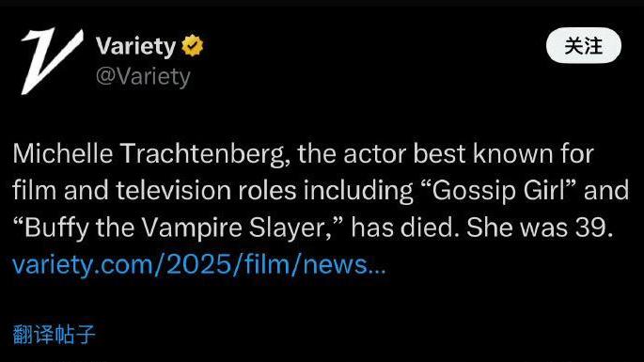This screenshot has height=362, width=644.
Task: Click the gold verified checkmark badge
Action: pyautogui.click(x=193, y=46)
